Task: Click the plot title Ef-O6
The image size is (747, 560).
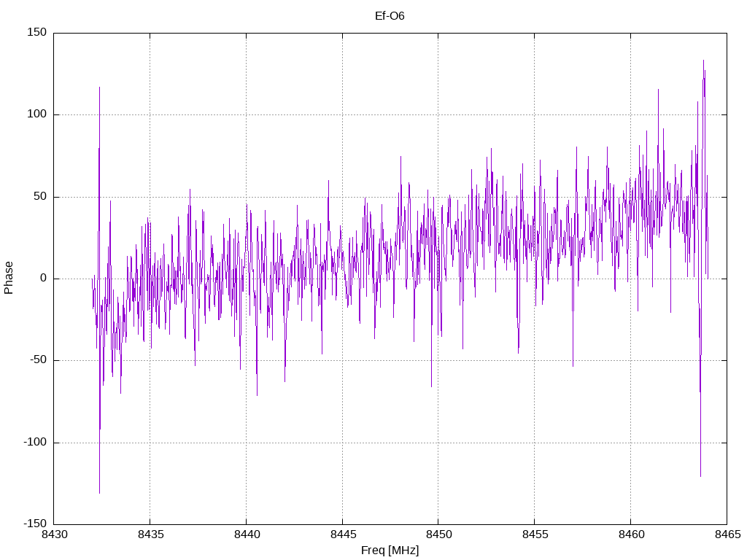Action: (x=390, y=16)
